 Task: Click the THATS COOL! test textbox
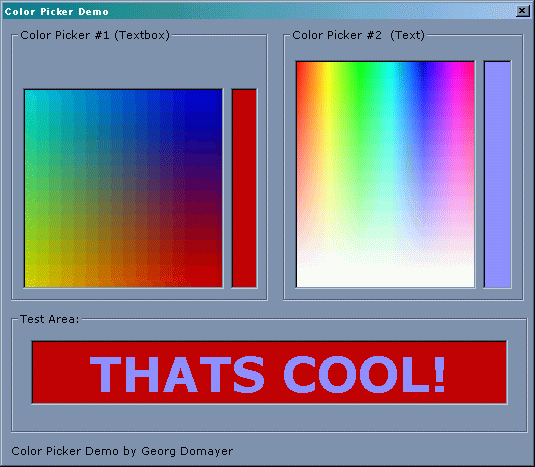click(x=270, y=373)
